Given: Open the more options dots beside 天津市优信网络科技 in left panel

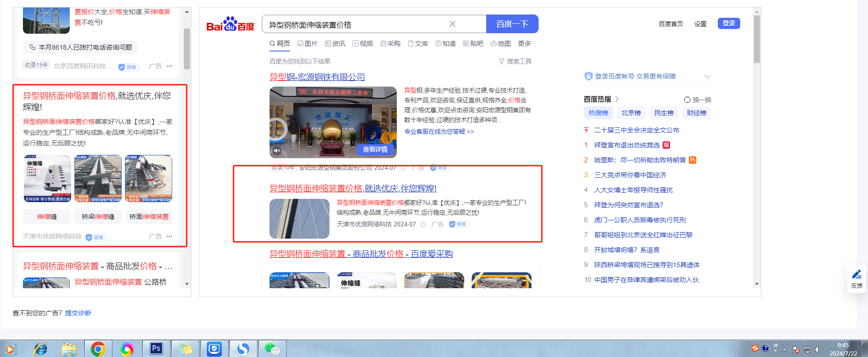Looking at the screenshot, I should point(169,236).
